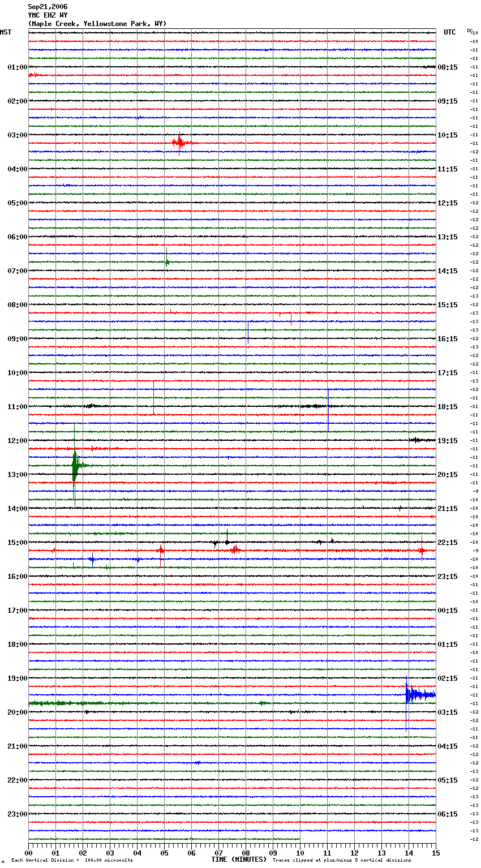481x868 pixels.
Task: Click the 12:15 UTC time label
Action: click(448, 203)
